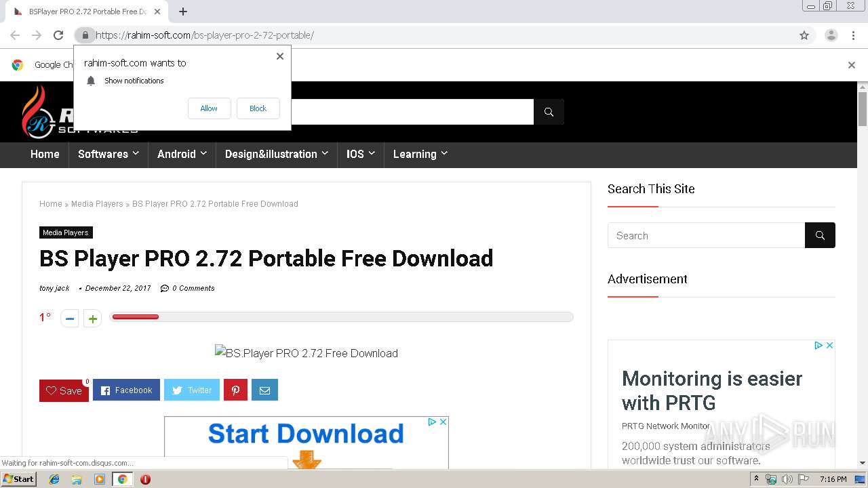This screenshot has height=488, width=868.
Task: Open the Chrome three-dot menu
Action: point(854,35)
